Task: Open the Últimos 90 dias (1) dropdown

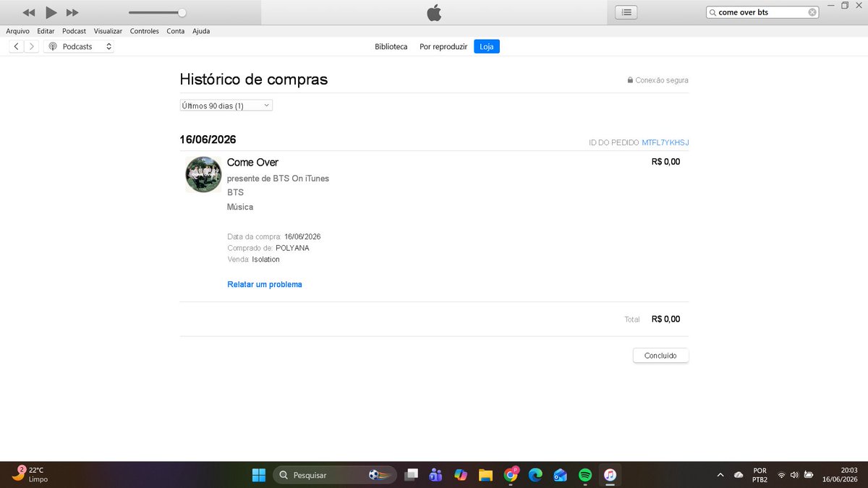Action: coord(226,106)
